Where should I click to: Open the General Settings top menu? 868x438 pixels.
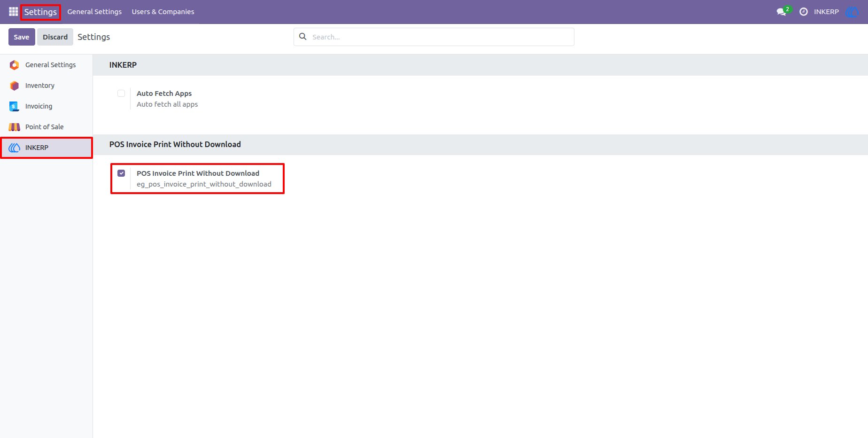pyautogui.click(x=94, y=12)
